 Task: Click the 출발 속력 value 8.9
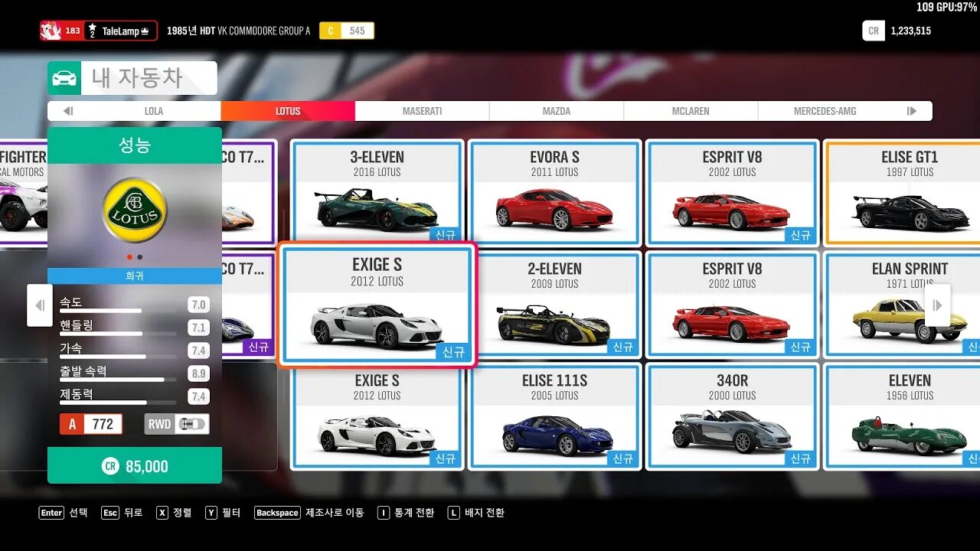[199, 373]
